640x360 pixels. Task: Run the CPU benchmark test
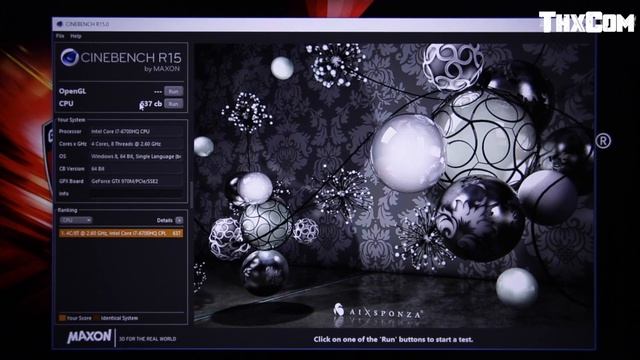point(173,104)
